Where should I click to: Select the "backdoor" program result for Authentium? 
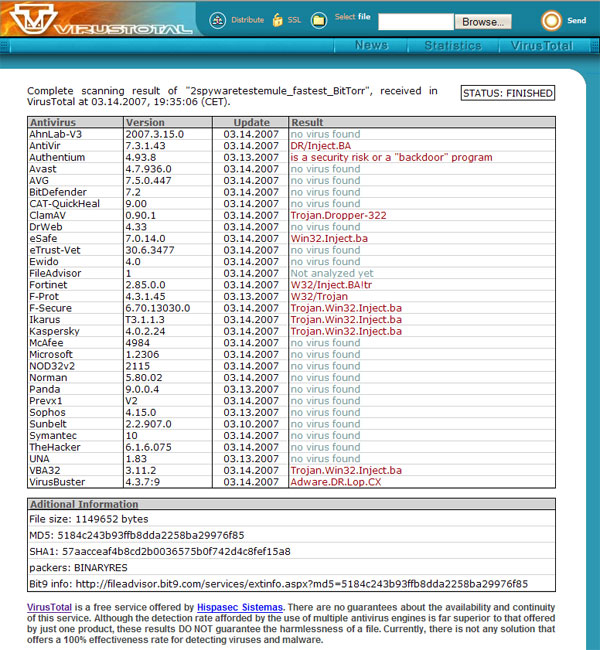pyautogui.click(x=391, y=158)
